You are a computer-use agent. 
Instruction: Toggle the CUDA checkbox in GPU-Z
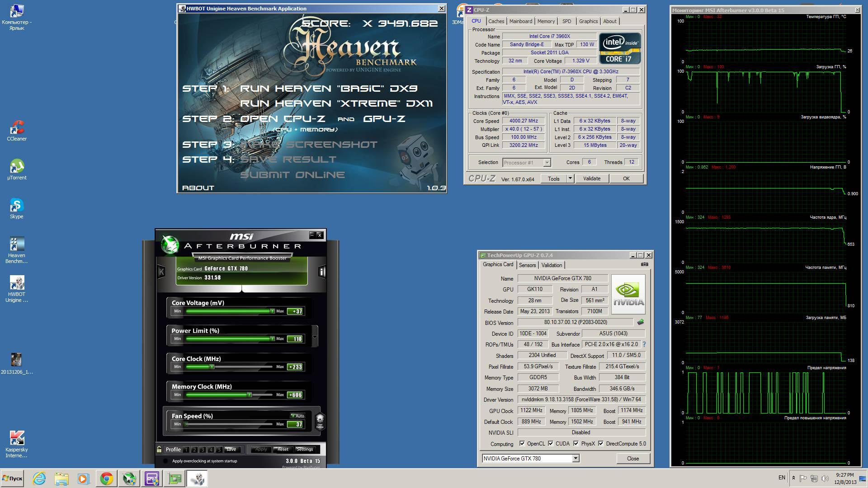pyautogui.click(x=551, y=444)
